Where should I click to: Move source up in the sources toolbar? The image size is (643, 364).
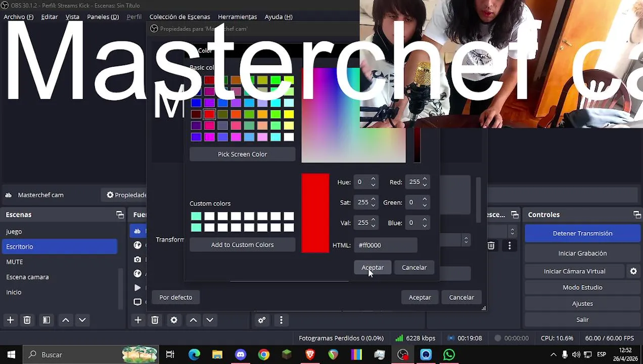point(193,320)
